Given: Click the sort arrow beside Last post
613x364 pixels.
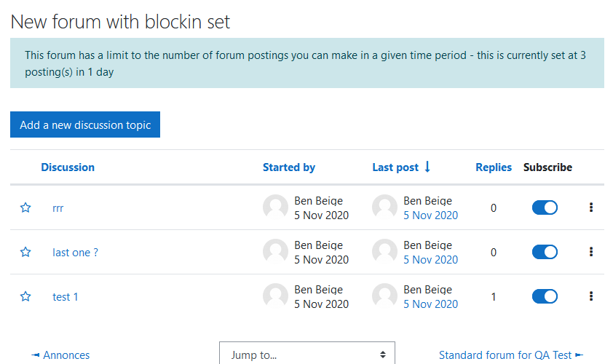Looking at the screenshot, I should 427,167.
